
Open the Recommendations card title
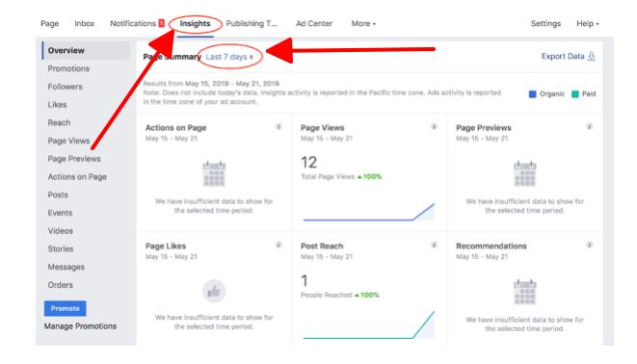[491, 246]
